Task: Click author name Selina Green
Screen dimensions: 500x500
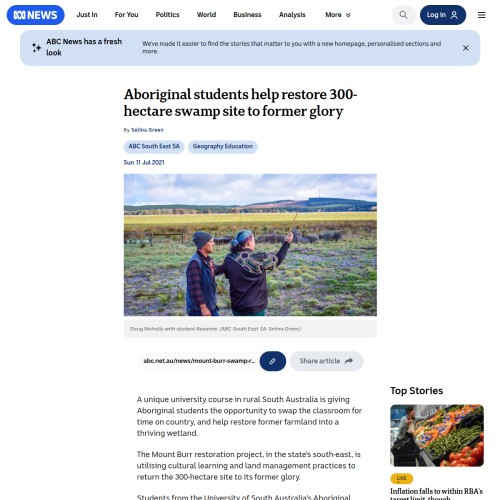Action: click(x=147, y=130)
